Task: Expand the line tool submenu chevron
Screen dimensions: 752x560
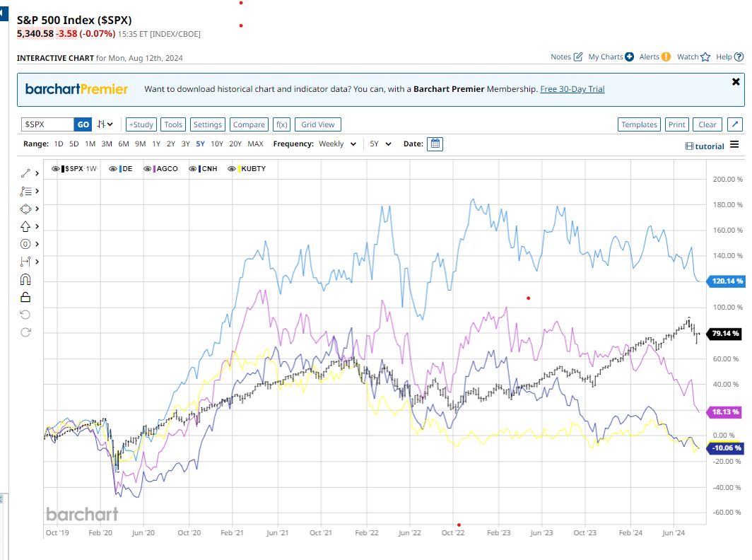Action: (x=37, y=173)
